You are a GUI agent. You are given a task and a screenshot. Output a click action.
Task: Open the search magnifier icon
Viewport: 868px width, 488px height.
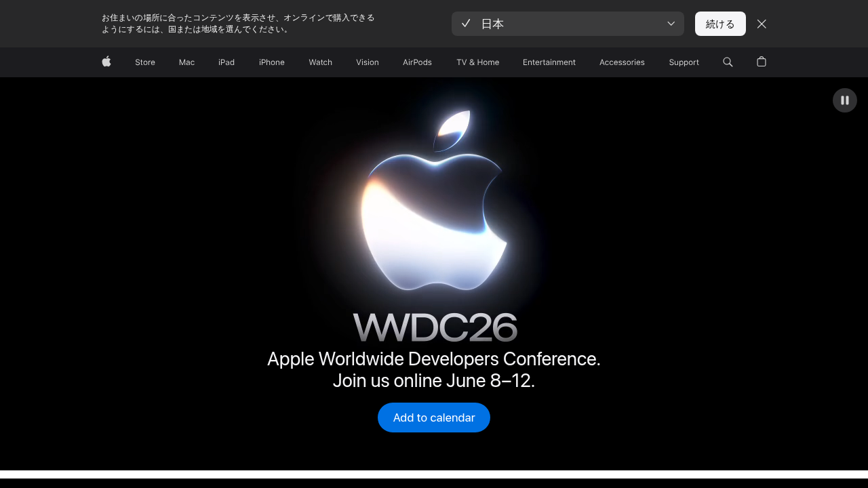pos(728,62)
